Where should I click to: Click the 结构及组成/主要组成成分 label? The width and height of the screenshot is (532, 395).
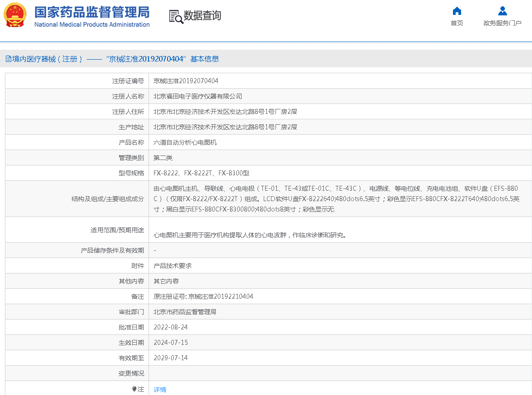[107, 199]
